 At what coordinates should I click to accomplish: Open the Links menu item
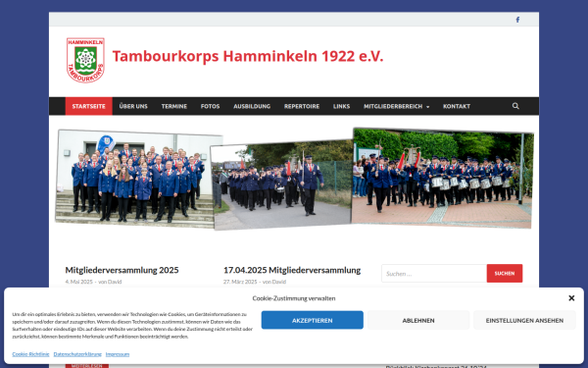[x=341, y=106]
